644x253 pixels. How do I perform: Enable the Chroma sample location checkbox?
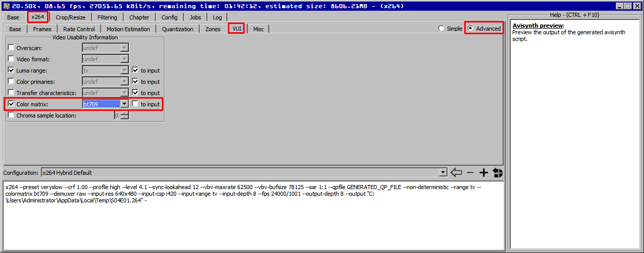[11, 115]
